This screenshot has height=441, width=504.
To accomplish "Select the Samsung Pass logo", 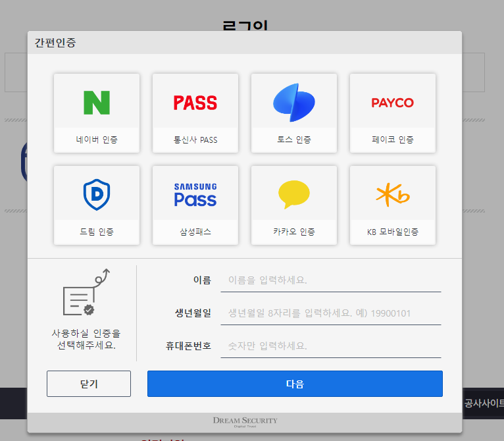I will 195,195.
